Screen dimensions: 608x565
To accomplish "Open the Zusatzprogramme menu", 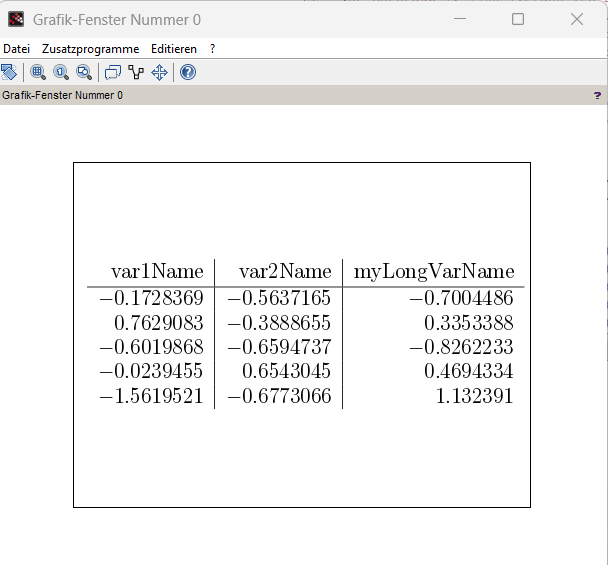I will click(x=90, y=49).
